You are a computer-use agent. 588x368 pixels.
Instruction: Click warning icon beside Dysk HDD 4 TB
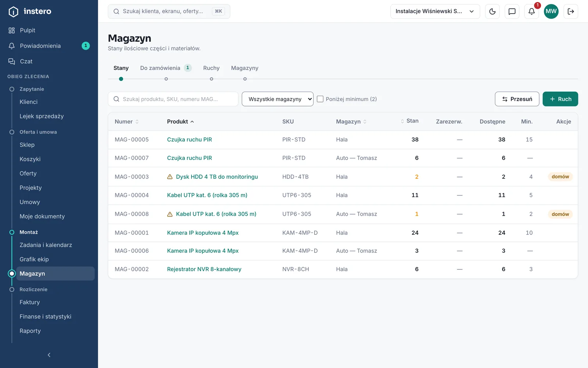(x=170, y=177)
